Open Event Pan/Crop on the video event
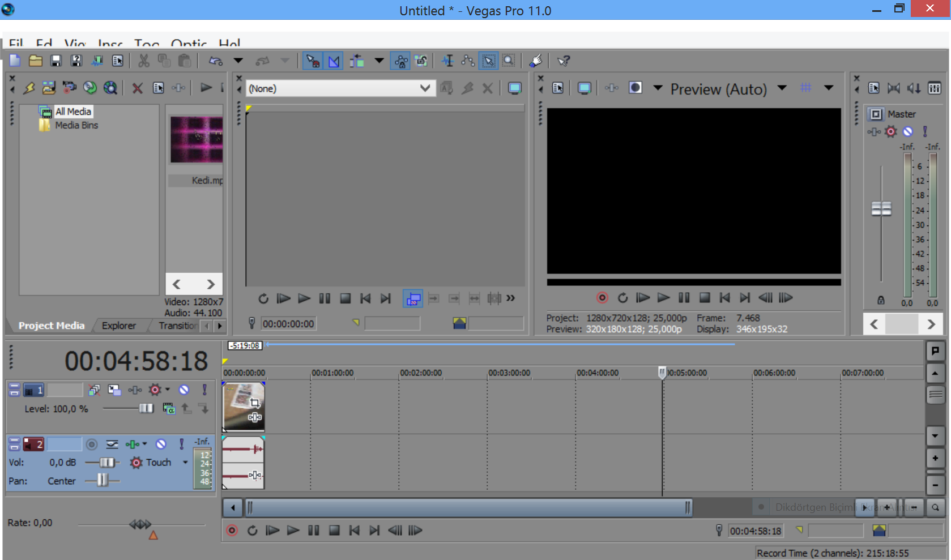Screen dimensions: 951x560 tap(255, 403)
